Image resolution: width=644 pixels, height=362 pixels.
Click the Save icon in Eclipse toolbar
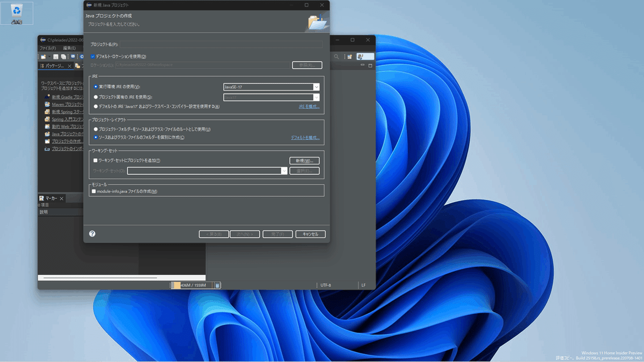[56, 56]
